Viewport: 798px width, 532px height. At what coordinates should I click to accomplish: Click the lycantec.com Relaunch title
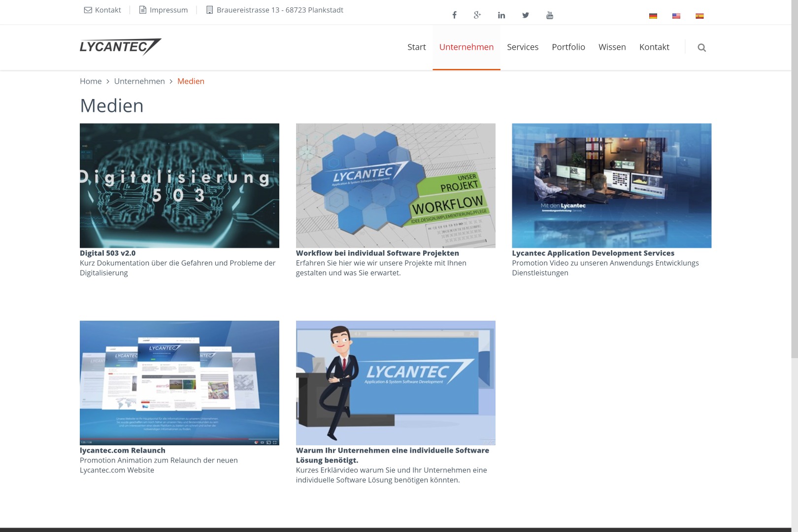[x=123, y=450]
